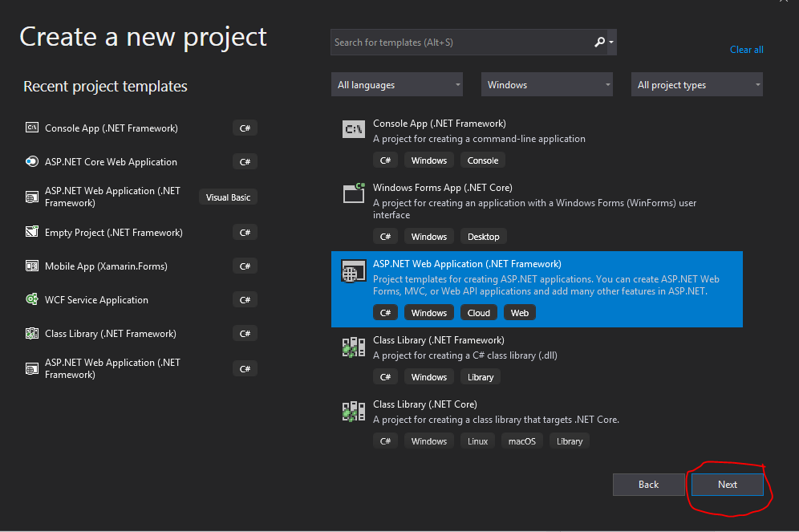The width and height of the screenshot is (799, 532).
Task: Click the macOS tag under Class Library (.NET Core)
Action: tap(521, 441)
